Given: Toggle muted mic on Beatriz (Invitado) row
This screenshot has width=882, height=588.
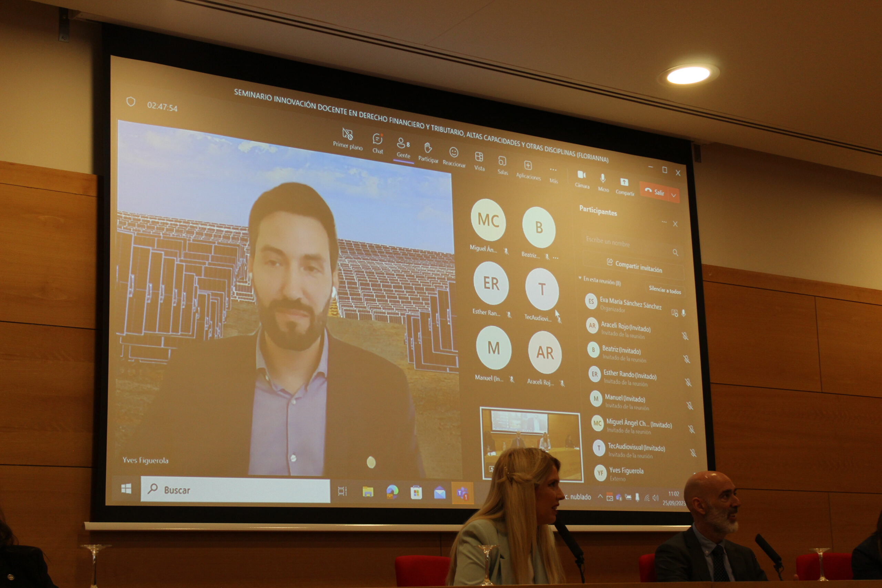Looking at the screenshot, I should click(x=687, y=359).
